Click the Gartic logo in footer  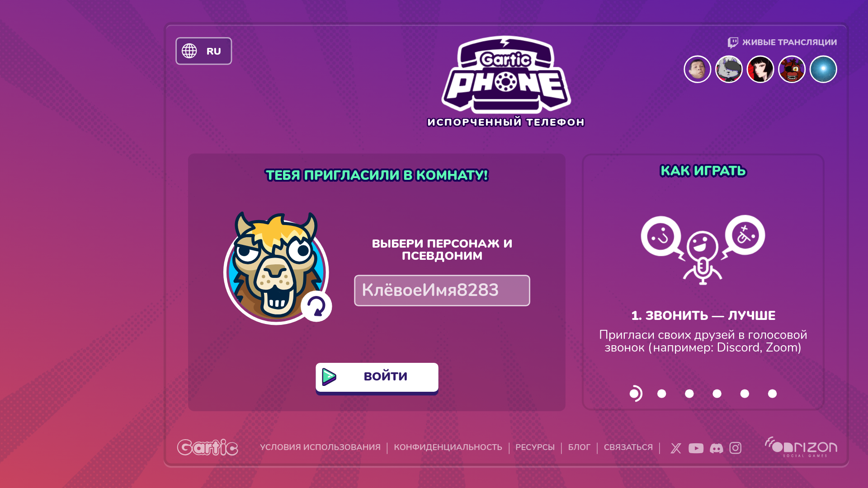click(208, 447)
